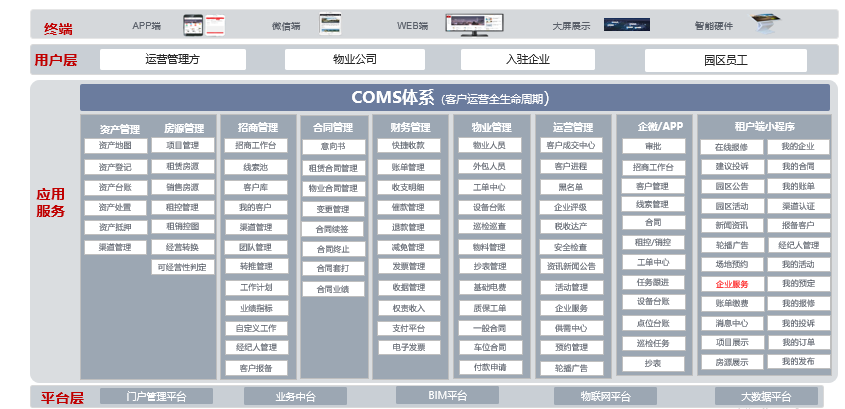Open the red 企业服务 mini-program item
This screenshot has height=409, width=845.
tap(731, 284)
